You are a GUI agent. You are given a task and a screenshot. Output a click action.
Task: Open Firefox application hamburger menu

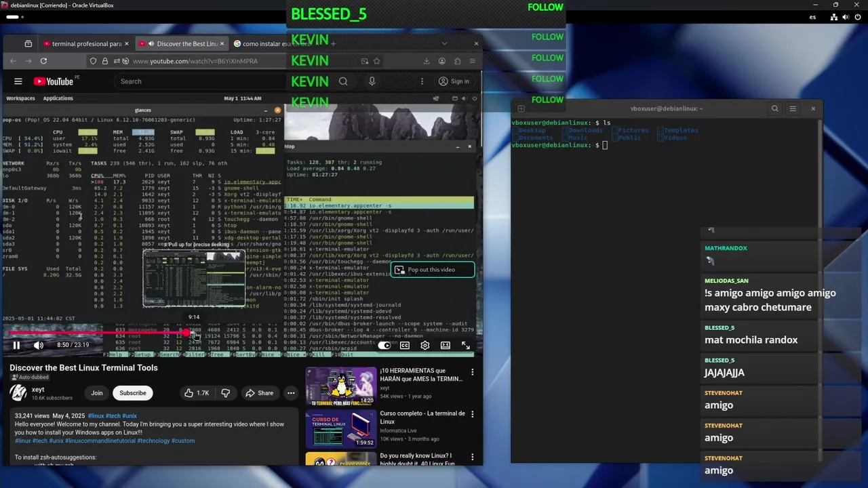coord(473,61)
